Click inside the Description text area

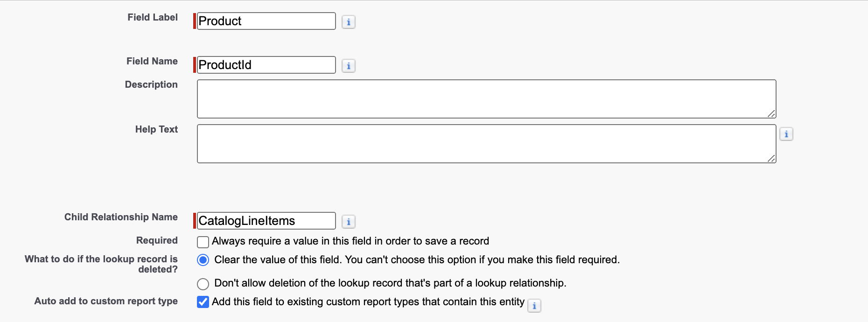click(485, 98)
